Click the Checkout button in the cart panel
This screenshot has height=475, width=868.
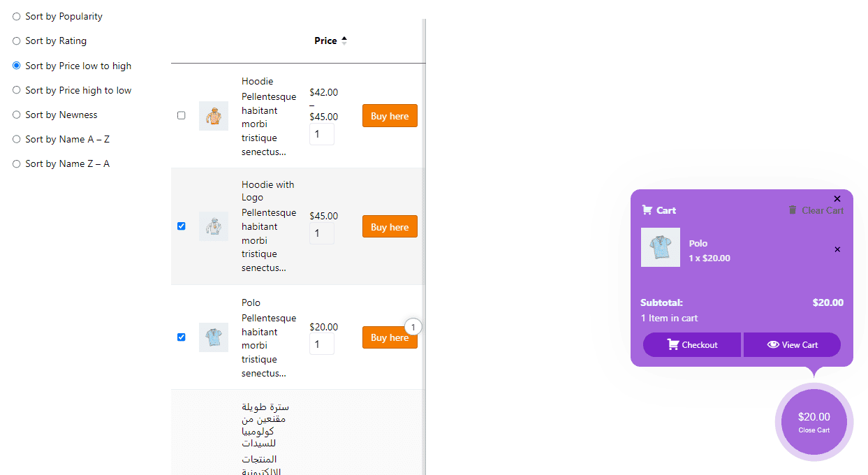tap(691, 344)
